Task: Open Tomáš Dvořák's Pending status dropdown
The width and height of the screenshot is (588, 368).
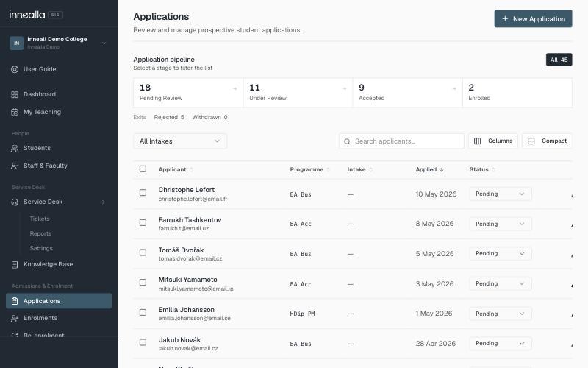Action: [x=501, y=254]
